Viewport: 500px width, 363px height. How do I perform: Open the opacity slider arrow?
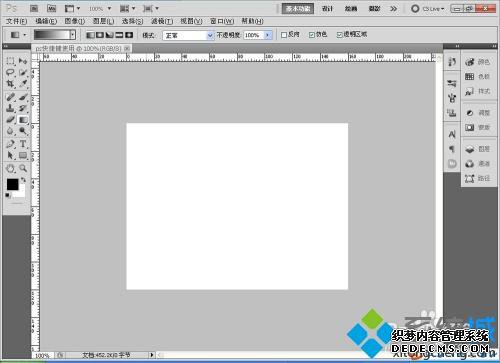(x=268, y=35)
